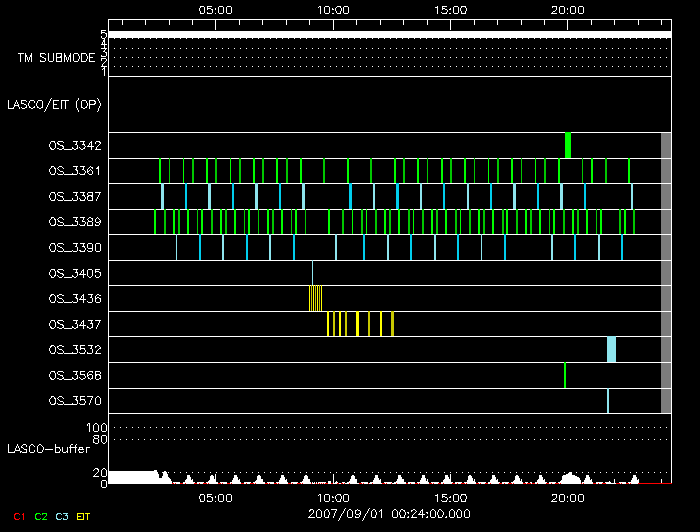Click the LASCO-buffer label
700x532 pixels.
pyautogui.click(x=50, y=450)
